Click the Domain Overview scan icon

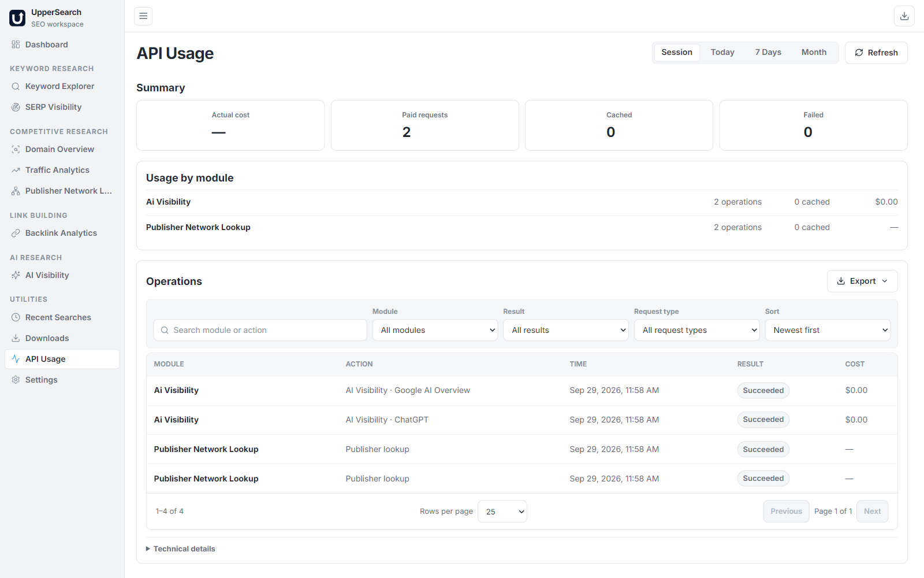[16, 149]
